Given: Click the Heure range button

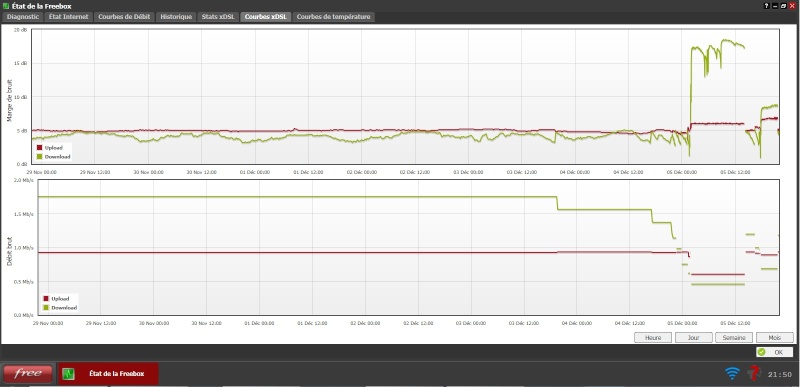Looking at the screenshot, I should [x=653, y=338].
